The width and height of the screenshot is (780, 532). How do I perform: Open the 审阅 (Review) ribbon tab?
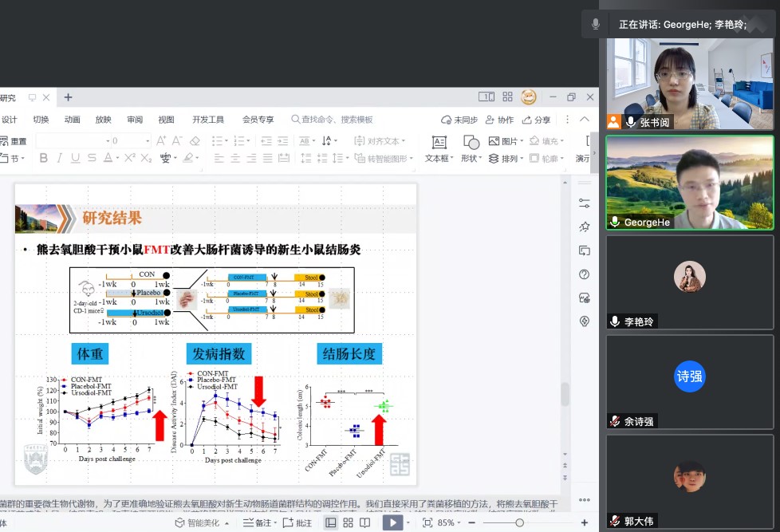(x=135, y=120)
